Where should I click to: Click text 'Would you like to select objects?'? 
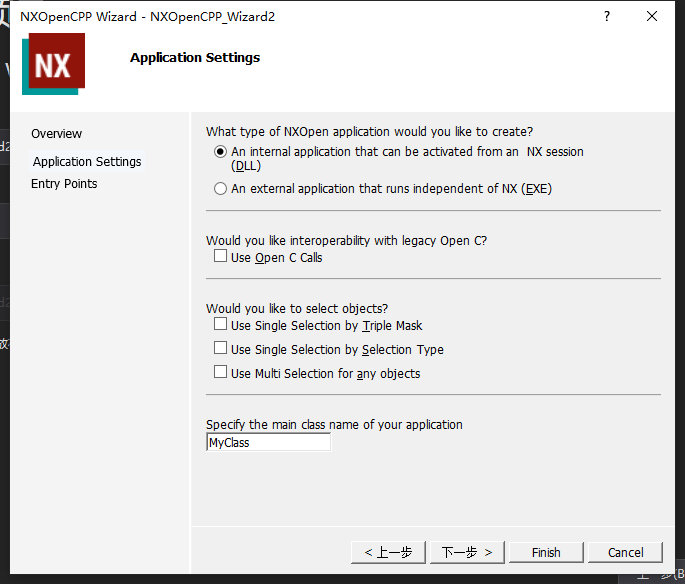[x=297, y=309]
